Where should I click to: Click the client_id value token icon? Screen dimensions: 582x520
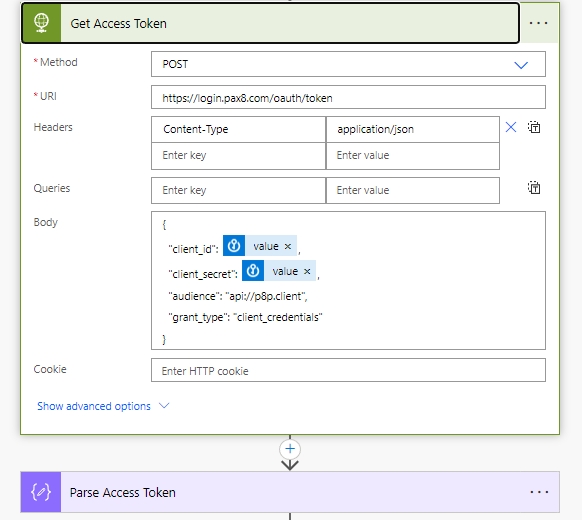pos(234,246)
